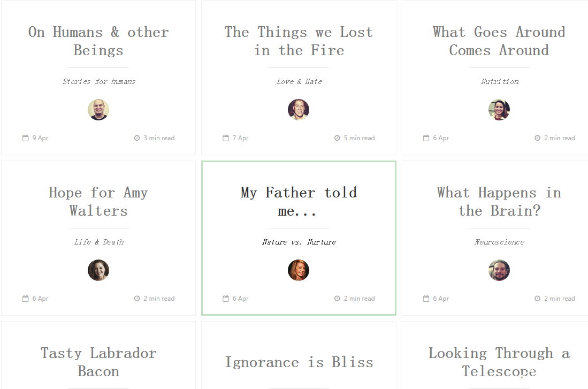The width and height of the screenshot is (588, 389).
Task: Open 'Hope for Amy Walters' story title
Action: [98, 202]
